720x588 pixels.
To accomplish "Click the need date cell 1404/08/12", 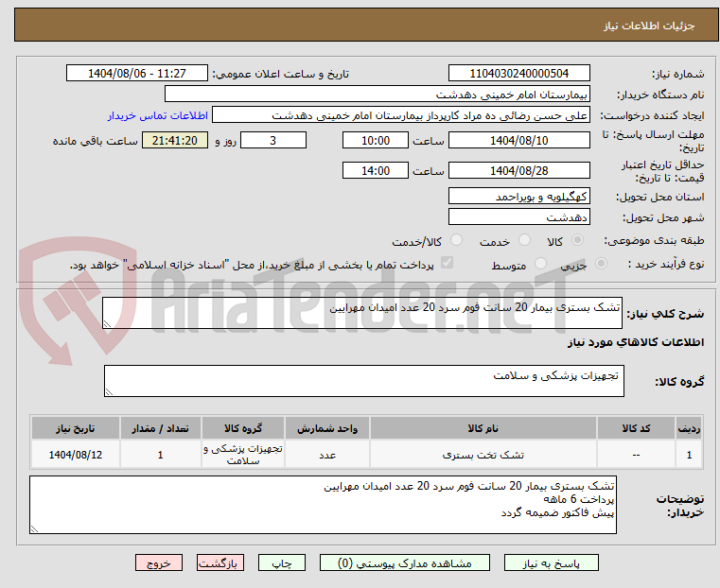I will [x=76, y=455].
